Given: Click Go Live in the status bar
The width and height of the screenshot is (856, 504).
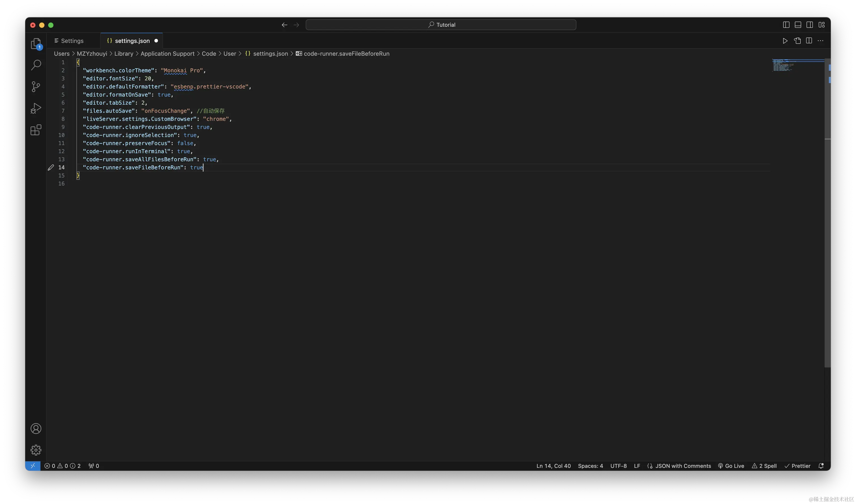Looking at the screenshot, I should (x=731, y=466).
